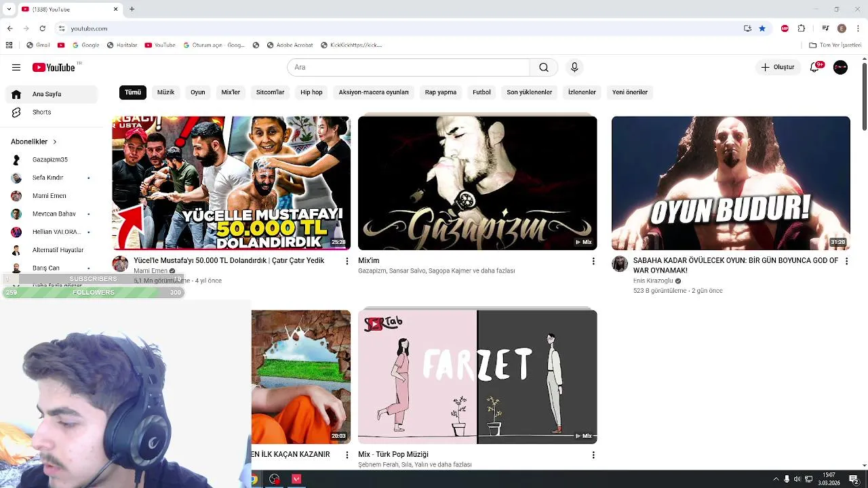Open more options for Mix - Türk Pop Müziği
This screenshot has width=868, height=488.
(x=593, y=455)
